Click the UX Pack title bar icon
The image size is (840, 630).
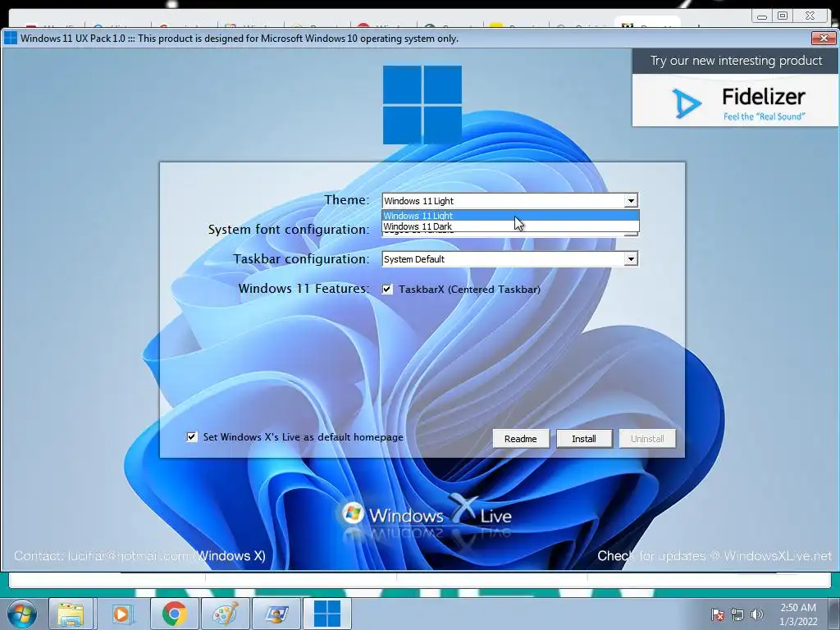tap(10, 38)
